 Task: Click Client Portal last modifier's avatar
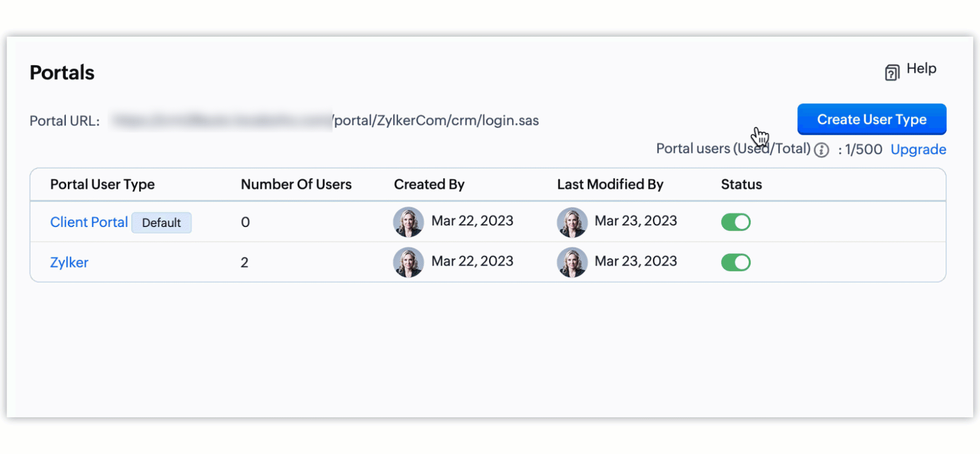[572, 222]
